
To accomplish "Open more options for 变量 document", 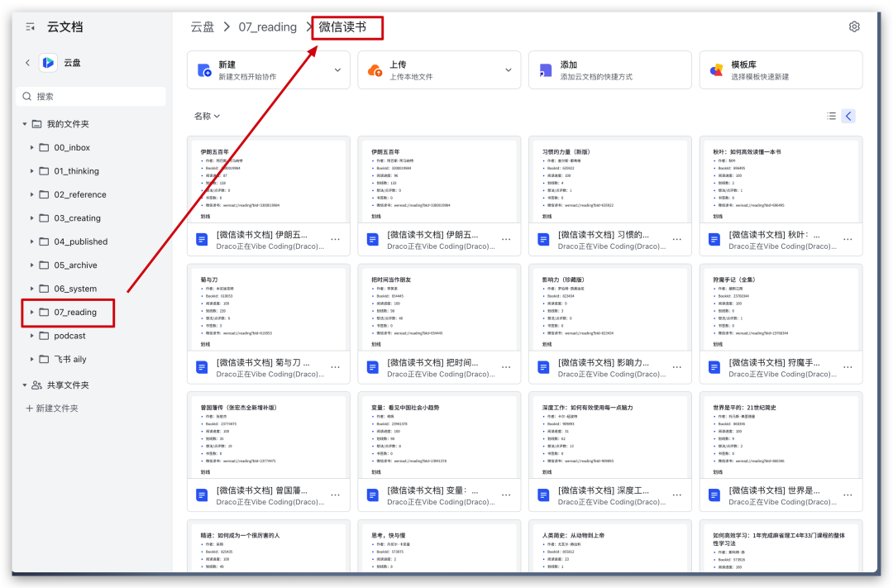I will 506,495.
